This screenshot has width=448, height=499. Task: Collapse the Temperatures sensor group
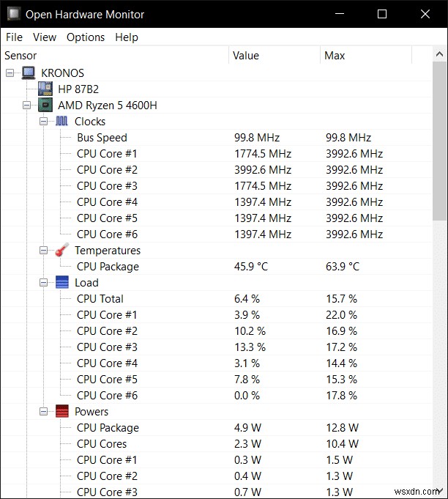pyautogui.click(x=43, y=251)
